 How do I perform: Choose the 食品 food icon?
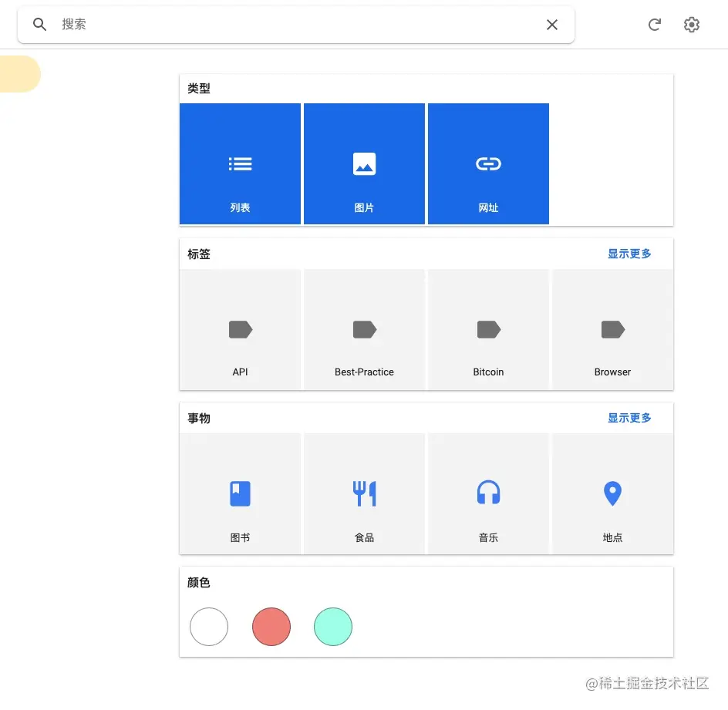(365, 493)
